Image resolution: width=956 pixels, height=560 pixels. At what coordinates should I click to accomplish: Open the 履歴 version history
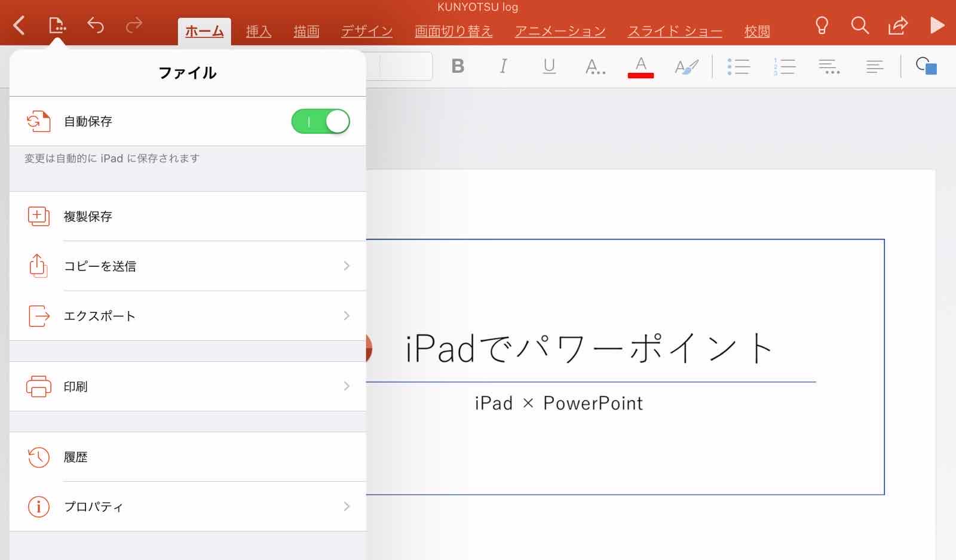point(188,457)
